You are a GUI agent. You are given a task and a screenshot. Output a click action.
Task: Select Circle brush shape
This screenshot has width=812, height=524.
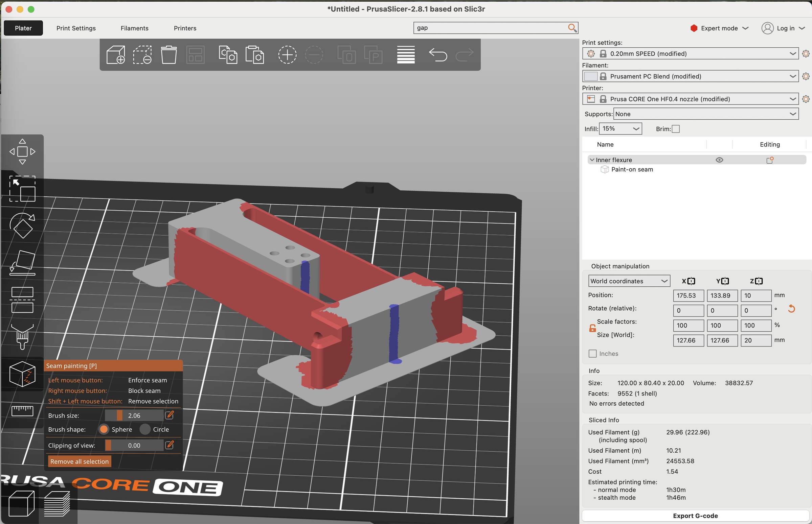click(145, 429)
